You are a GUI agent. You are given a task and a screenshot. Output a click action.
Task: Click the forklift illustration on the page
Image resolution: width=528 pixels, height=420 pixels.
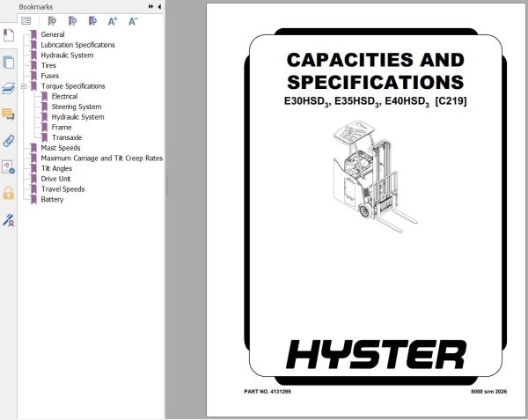tap(375, 176)
